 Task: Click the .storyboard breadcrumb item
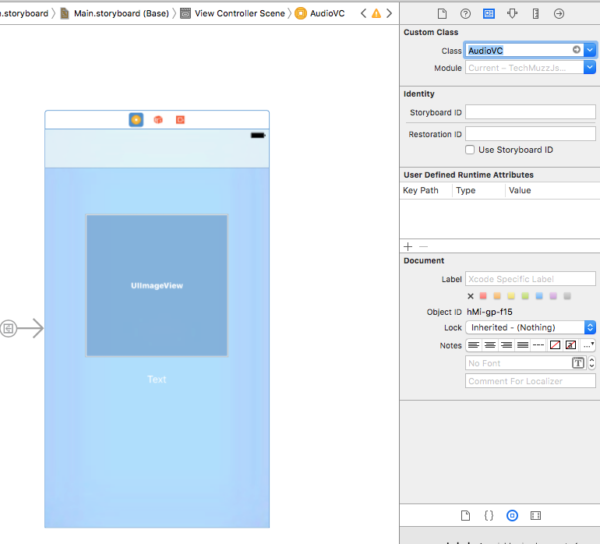[x=24, y=13]
